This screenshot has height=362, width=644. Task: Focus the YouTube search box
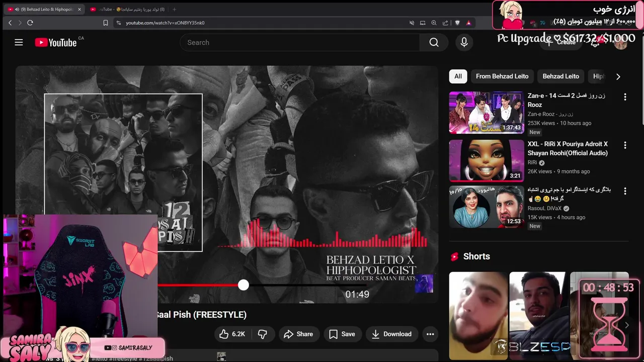pos(300,42)
